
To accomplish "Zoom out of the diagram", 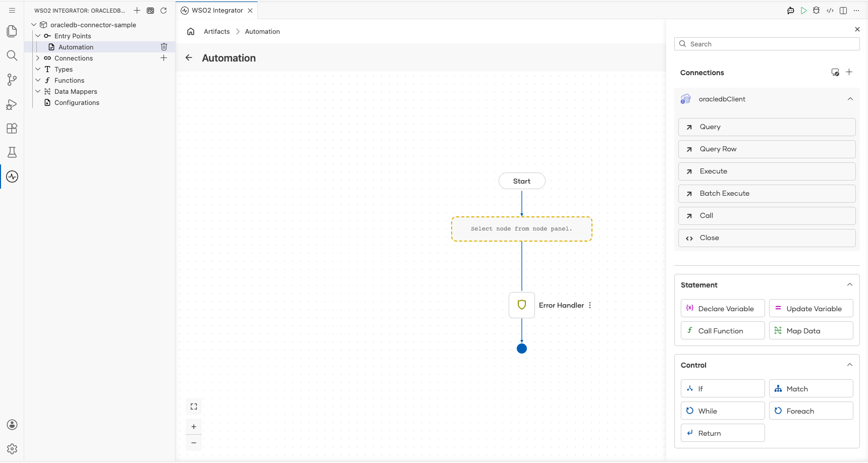I will [x=194, y=443].
